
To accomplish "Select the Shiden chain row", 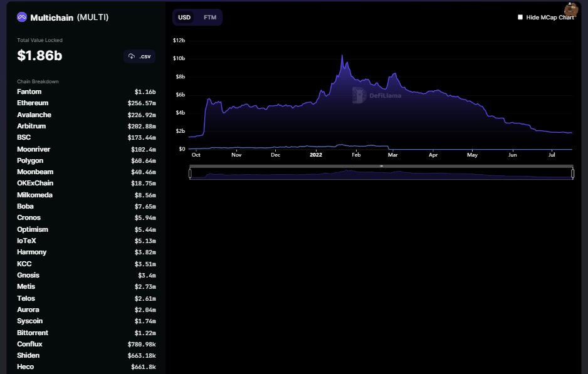I will click(87, 356).
